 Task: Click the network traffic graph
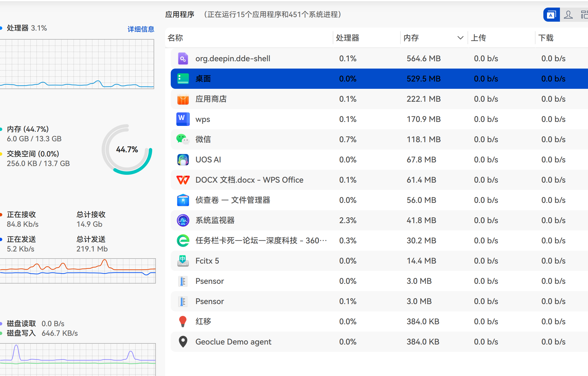click(x=78, y=271)
